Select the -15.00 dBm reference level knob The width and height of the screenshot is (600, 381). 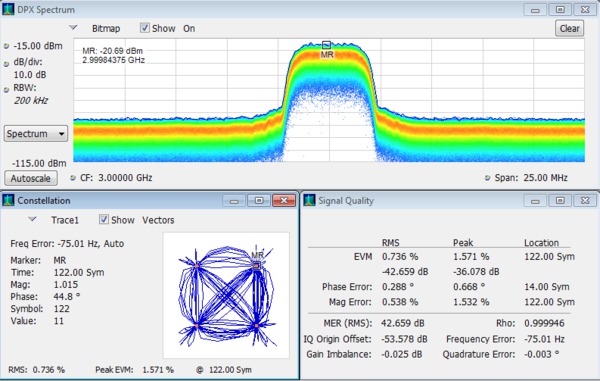(x=6, y=46)
